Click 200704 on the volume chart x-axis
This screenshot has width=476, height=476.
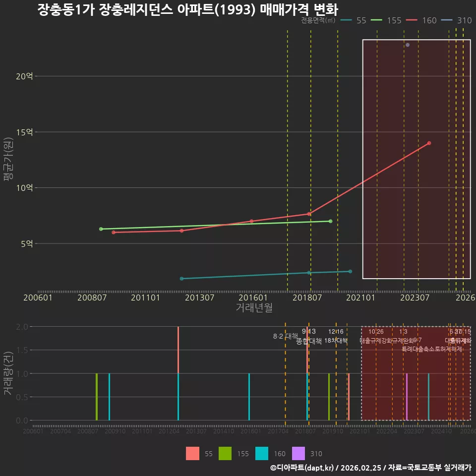[60, 431]
